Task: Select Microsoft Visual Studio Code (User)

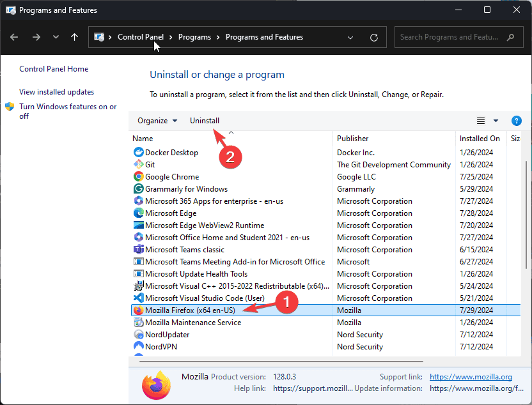Action: coord(205,298)
